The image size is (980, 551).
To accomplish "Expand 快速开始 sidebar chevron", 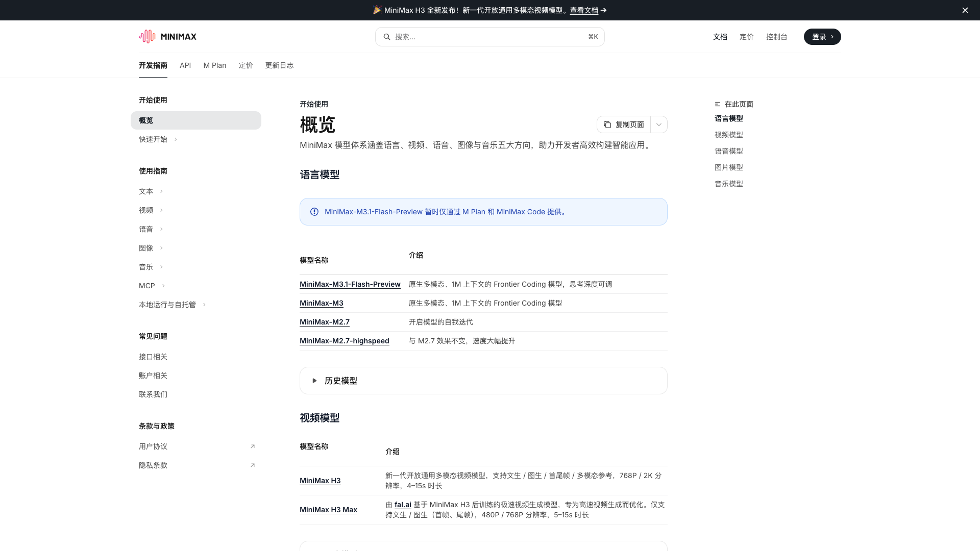I will (x=176, y=139).
